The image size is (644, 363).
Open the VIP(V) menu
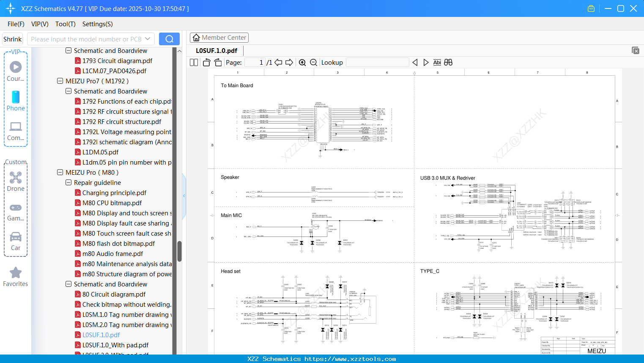tap(40, 24)
